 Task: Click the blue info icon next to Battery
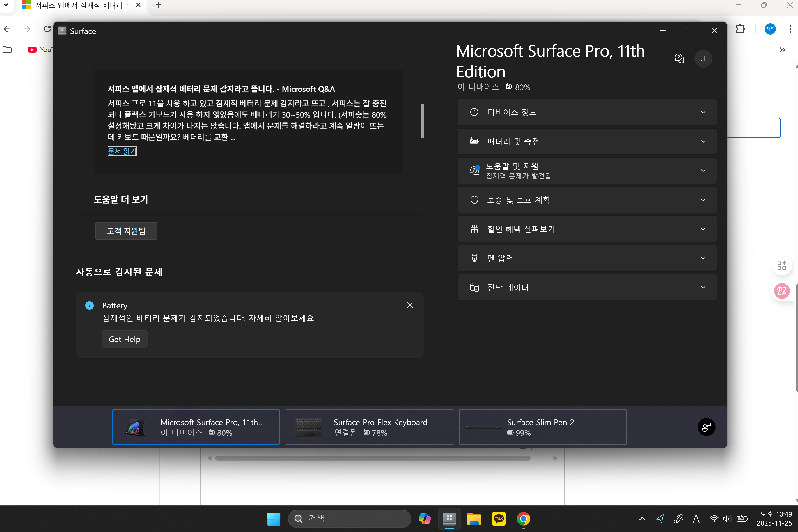tap(89, 305)
